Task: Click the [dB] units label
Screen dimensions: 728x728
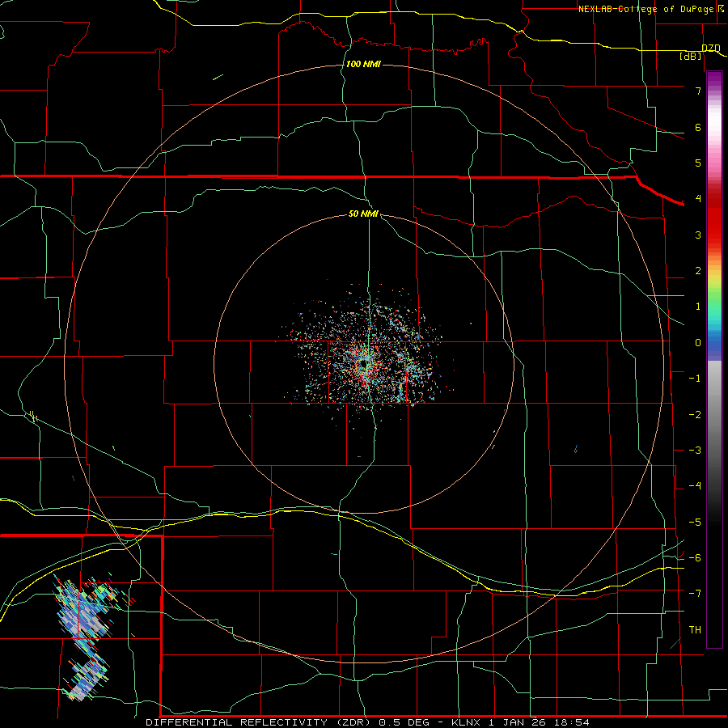Action: coord(691,57)
